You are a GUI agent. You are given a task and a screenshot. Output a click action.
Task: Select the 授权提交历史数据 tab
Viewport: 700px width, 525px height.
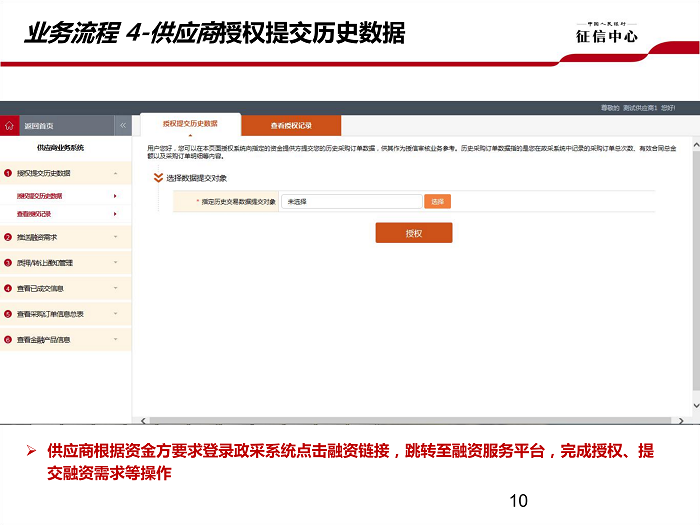190,124
